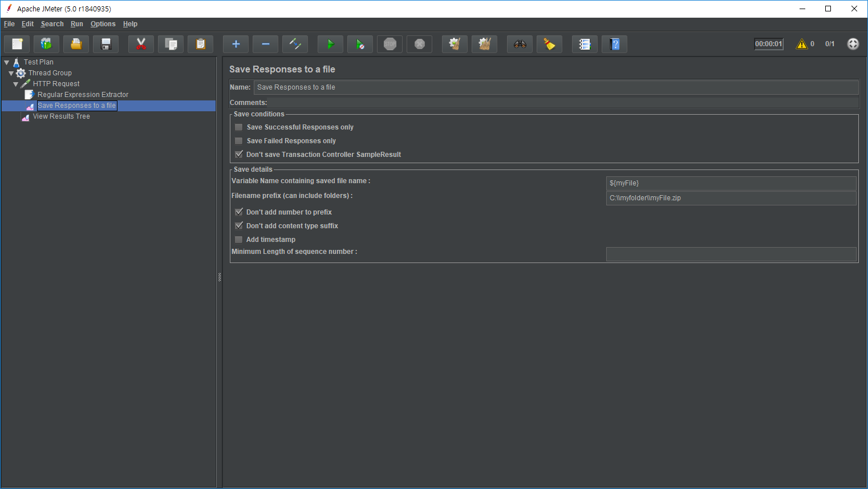Collapse the HTTP Request tree node
The width and height of the screenshot is (868, 489).
click(15, 84)
